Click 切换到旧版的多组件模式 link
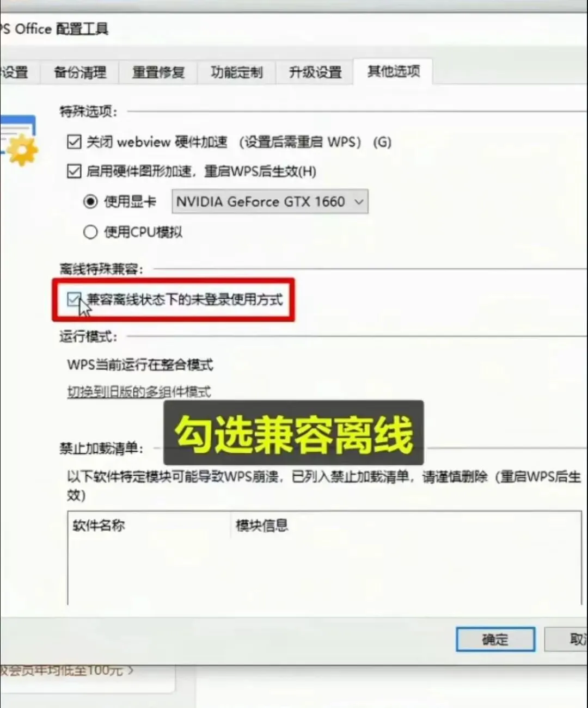588x708 pixels. (x=139, y=392)
